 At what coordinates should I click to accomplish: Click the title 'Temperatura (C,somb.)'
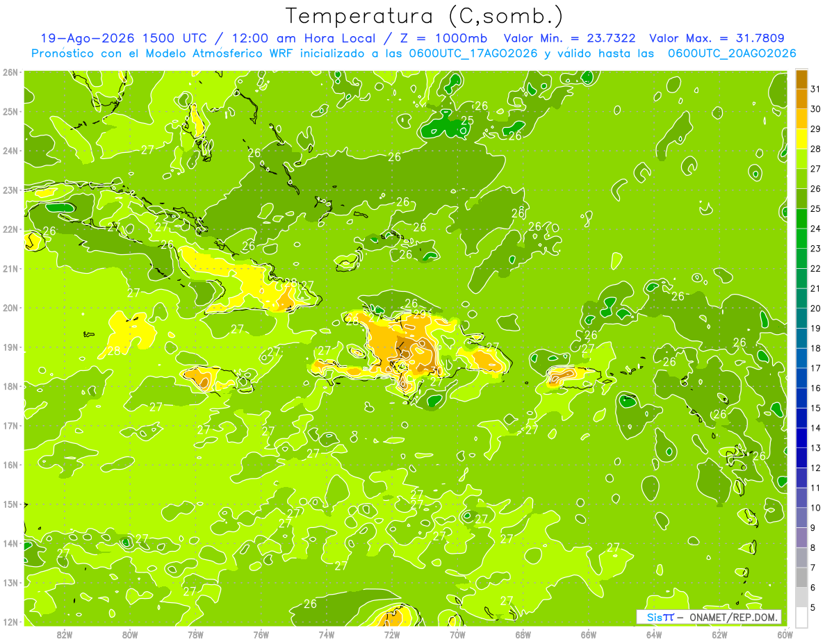click(x=425, y=16)
